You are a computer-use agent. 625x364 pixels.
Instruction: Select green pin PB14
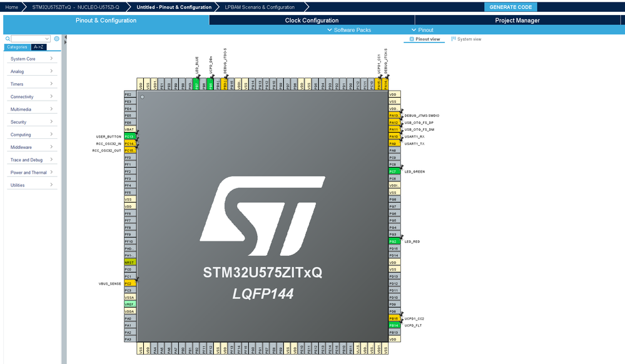(395, 325)
